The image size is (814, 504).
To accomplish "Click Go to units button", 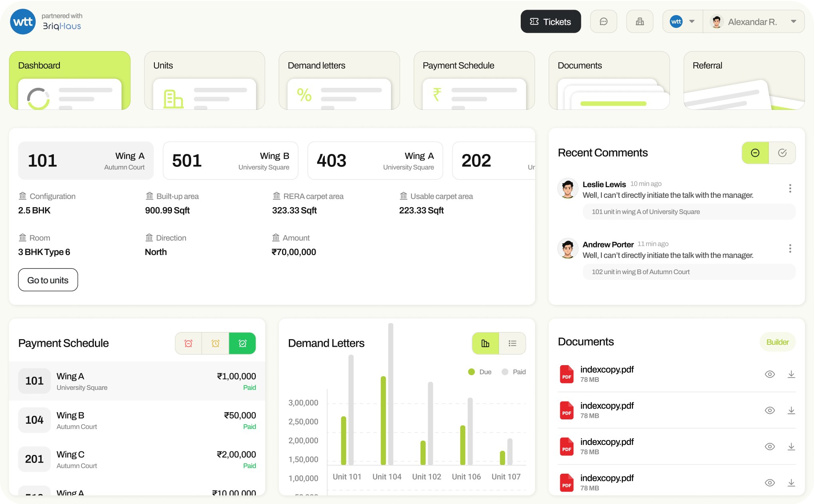I will (x=48, y=280).
